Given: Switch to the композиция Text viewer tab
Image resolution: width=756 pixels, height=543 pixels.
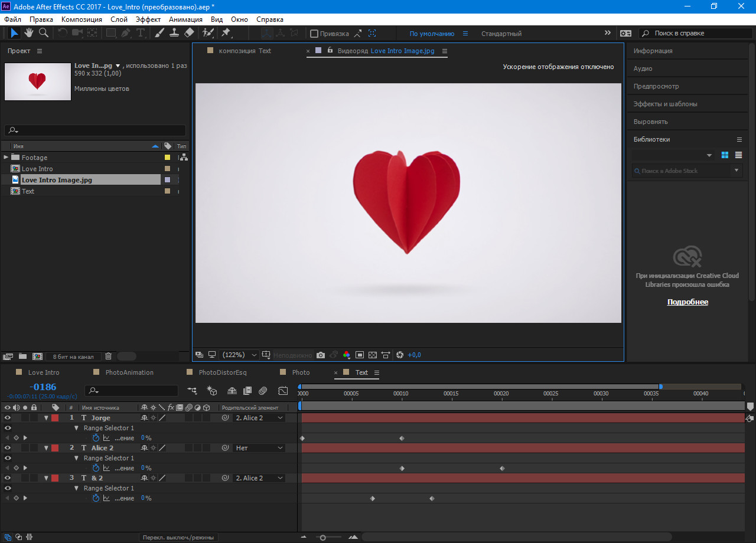Looking at the screenshot, I should pyautogui.click(x=245, y=51).
